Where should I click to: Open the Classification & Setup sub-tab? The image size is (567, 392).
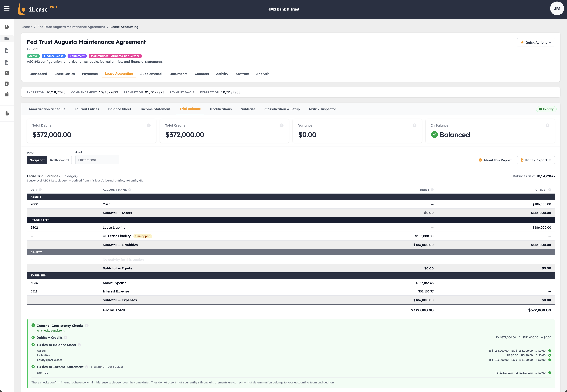282,109
